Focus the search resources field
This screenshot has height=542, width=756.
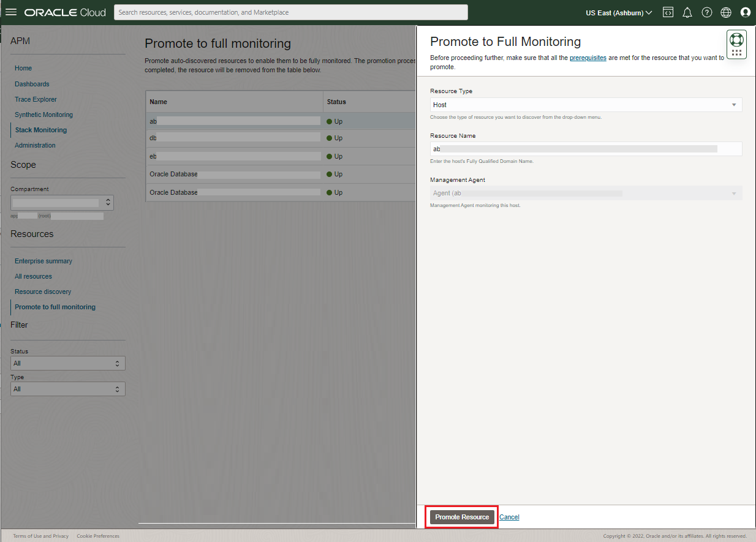[x=291, y=12]
